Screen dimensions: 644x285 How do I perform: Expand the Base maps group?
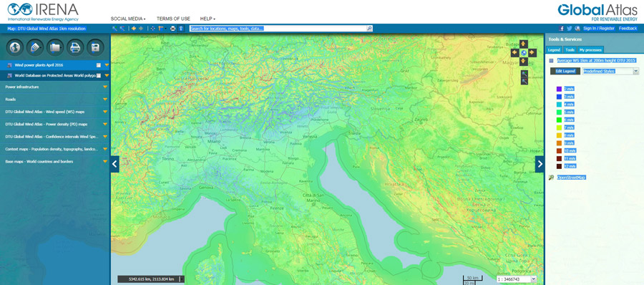coord(104,162)
